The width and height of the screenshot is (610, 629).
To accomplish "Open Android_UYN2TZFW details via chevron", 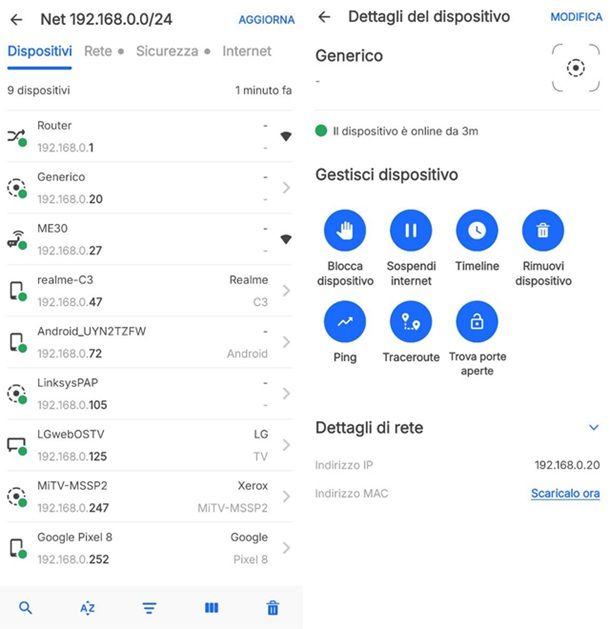I will (x=286, y=342).
